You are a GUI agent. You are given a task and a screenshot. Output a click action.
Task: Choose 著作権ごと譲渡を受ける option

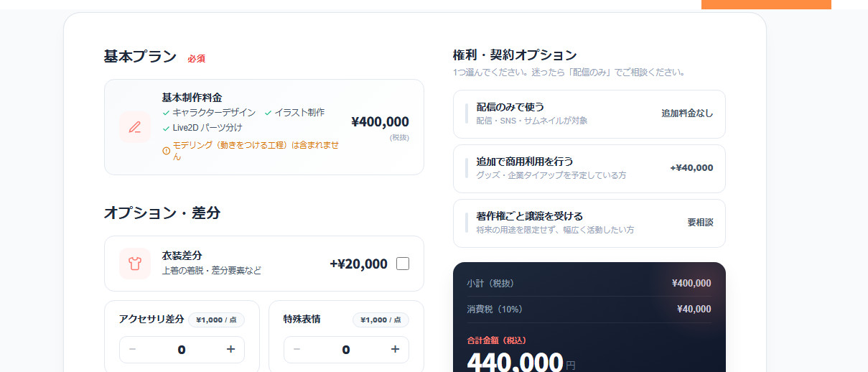tap(589, 223)
